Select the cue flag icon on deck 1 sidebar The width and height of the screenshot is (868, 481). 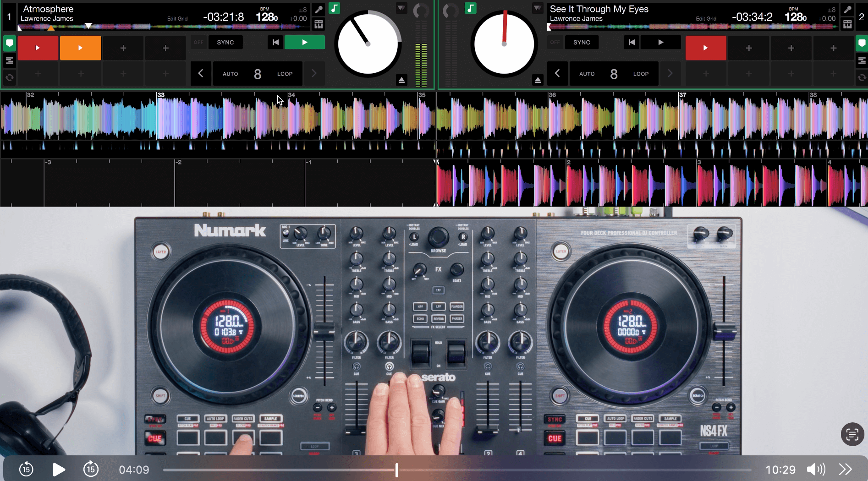pyautogui.click(x=9, y=44)
